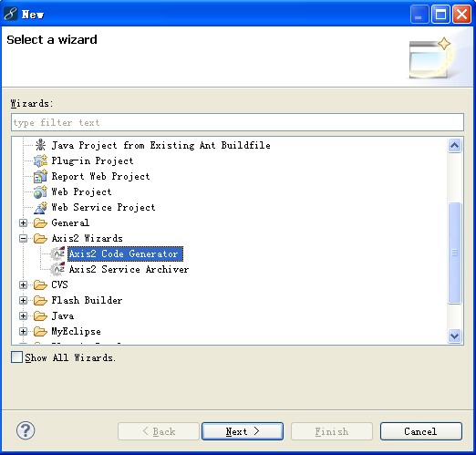Click the Back button
This screenshot has height=455, width=476.
(x=159, y=431)
